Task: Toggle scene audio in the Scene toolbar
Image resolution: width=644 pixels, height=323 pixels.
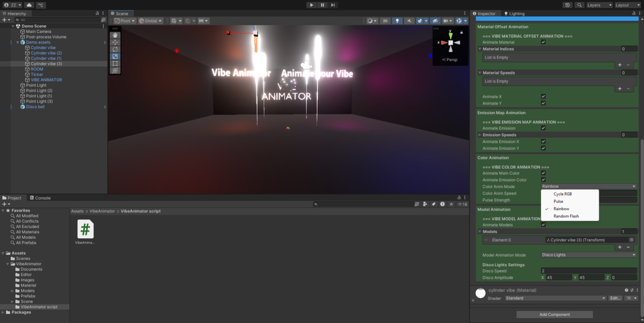Action: (x=410, y=20)
